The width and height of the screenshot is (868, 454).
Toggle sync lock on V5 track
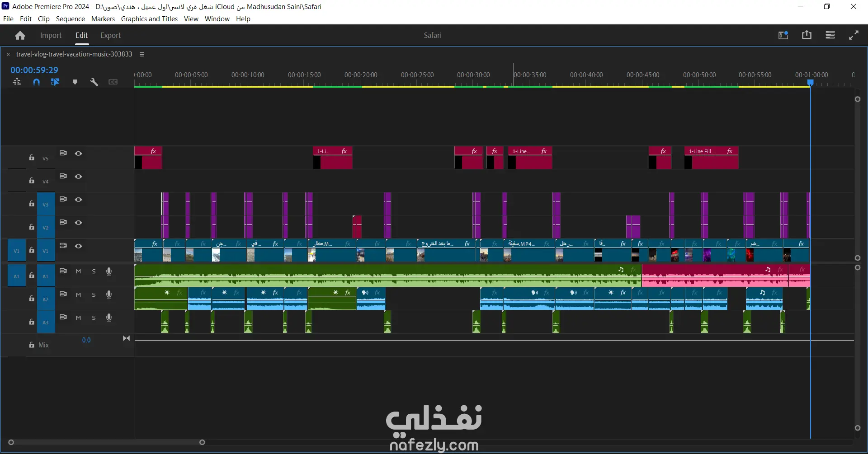click(x=63, y=153)
